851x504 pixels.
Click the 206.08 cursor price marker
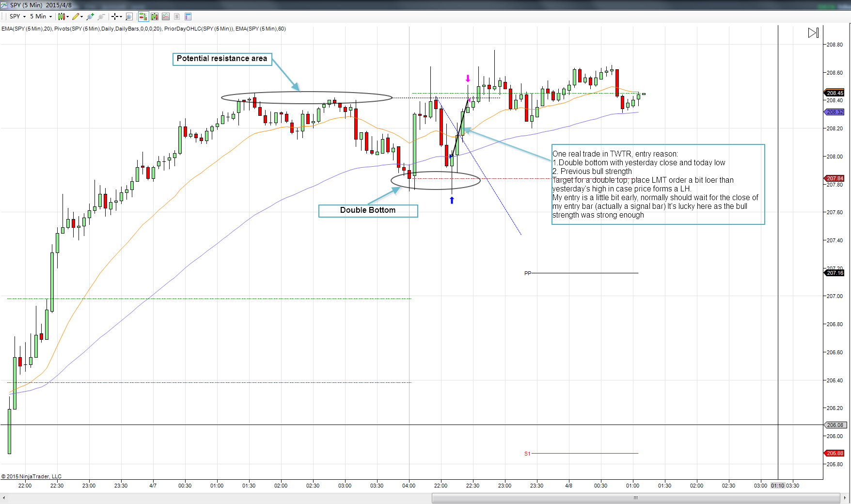coord(835,425)
